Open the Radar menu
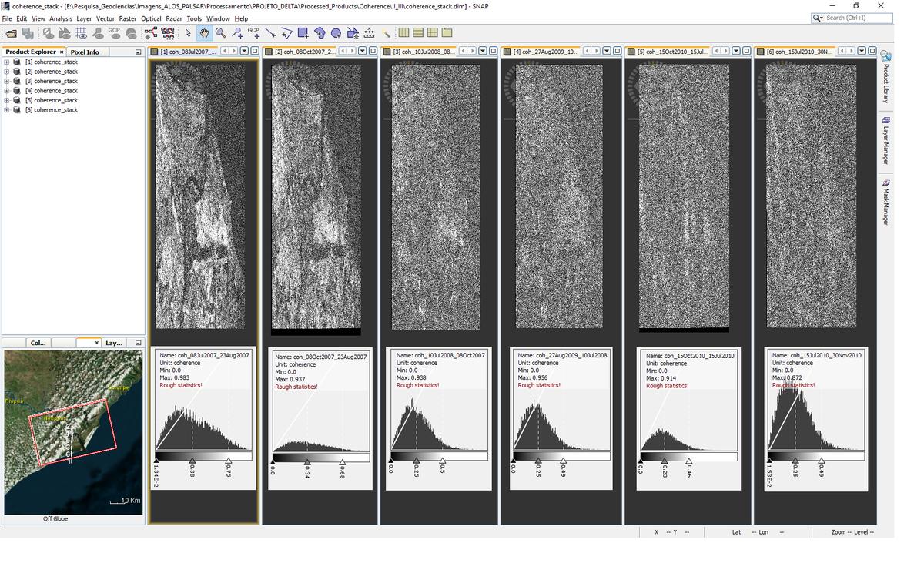This screenshot has width=924, height=570. [174, 18]
